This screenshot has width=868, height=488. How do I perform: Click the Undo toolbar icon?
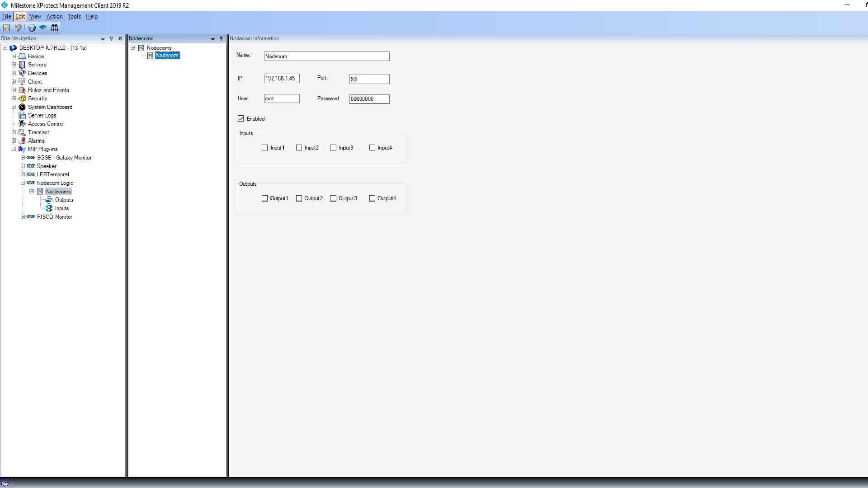[x=18, y=28]
